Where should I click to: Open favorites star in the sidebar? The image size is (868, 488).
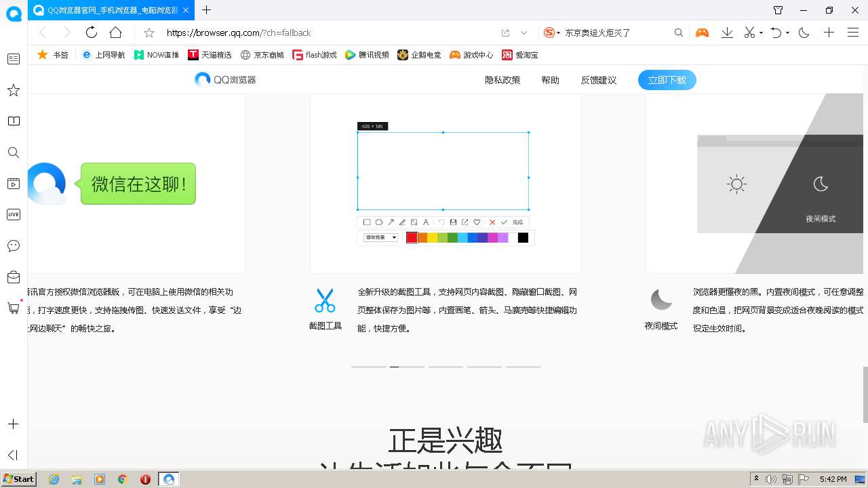point(14,90)
